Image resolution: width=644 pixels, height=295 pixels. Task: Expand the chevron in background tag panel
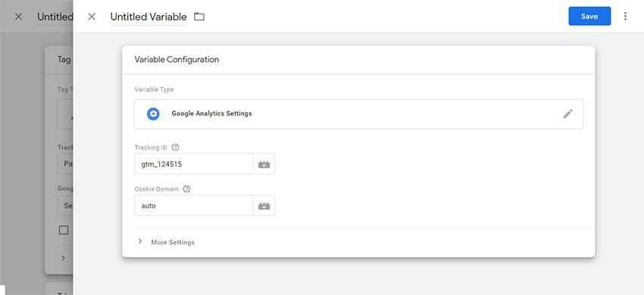tap(63, 258)
